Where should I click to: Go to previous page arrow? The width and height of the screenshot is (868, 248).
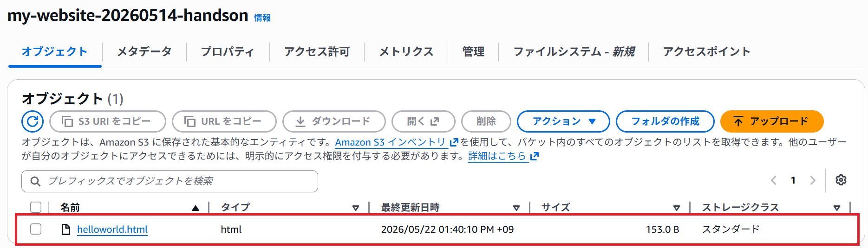[x=774, y=180]
